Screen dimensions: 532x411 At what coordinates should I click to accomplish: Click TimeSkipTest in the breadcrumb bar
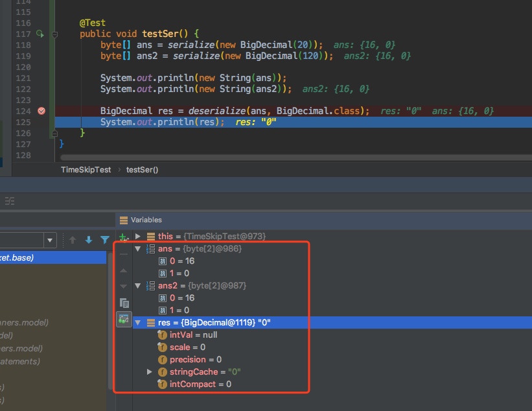pyautogui.click(x=86, y=169)
